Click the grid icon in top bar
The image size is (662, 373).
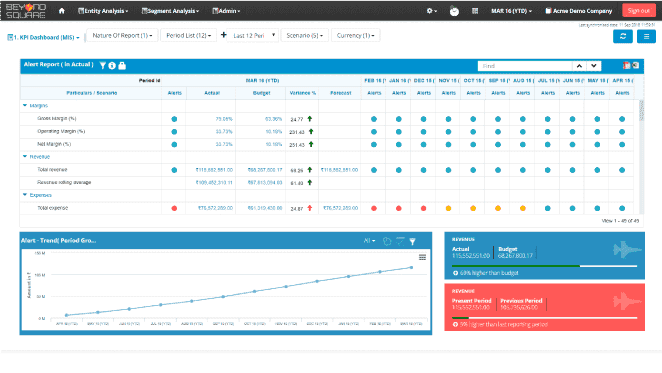(x=475, y=11)
